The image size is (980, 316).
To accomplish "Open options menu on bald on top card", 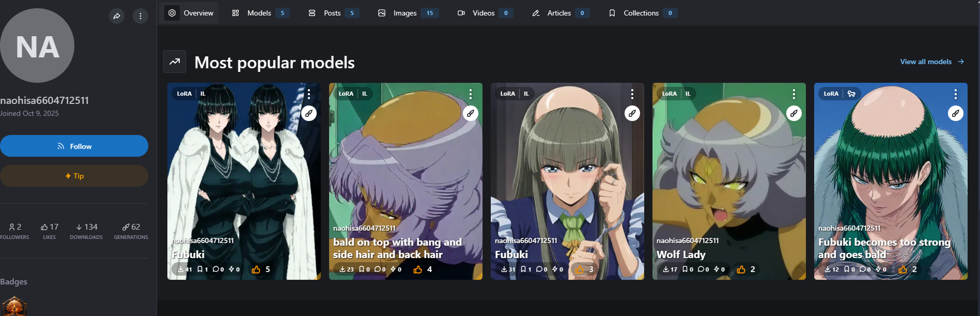I will (471, 94).
